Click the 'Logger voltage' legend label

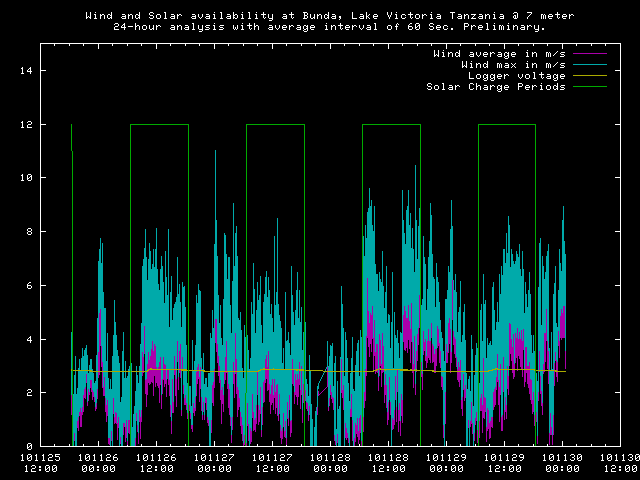tap(516, 75)
